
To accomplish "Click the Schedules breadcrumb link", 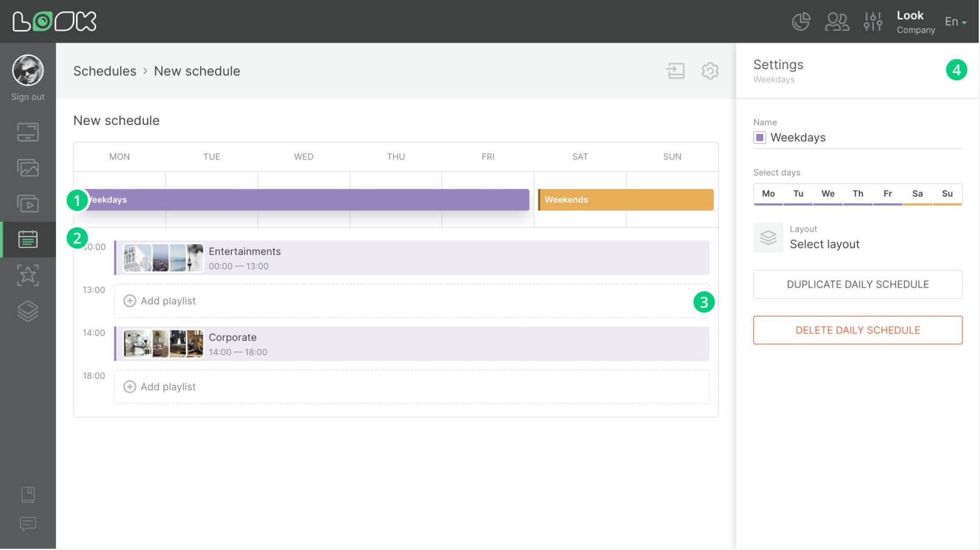I will [x=104, y=71].
